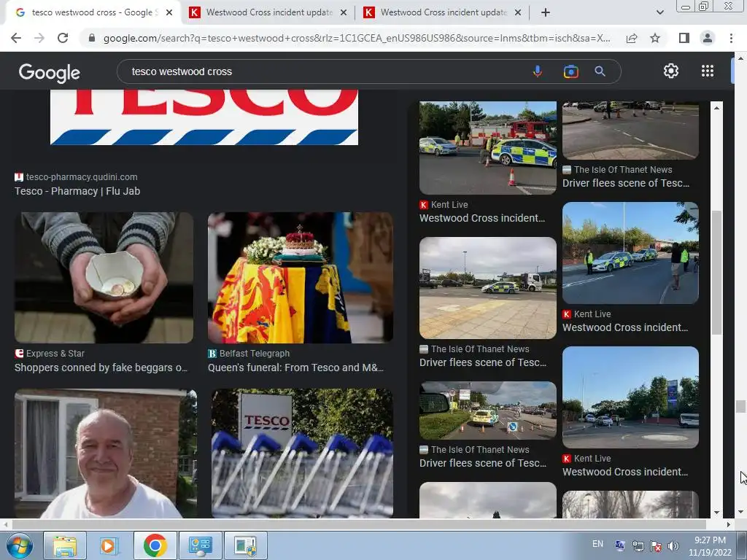Open the elderly man portrait thumbnail
This screenshot has height=560, width=747.
(x=106, y=453)
